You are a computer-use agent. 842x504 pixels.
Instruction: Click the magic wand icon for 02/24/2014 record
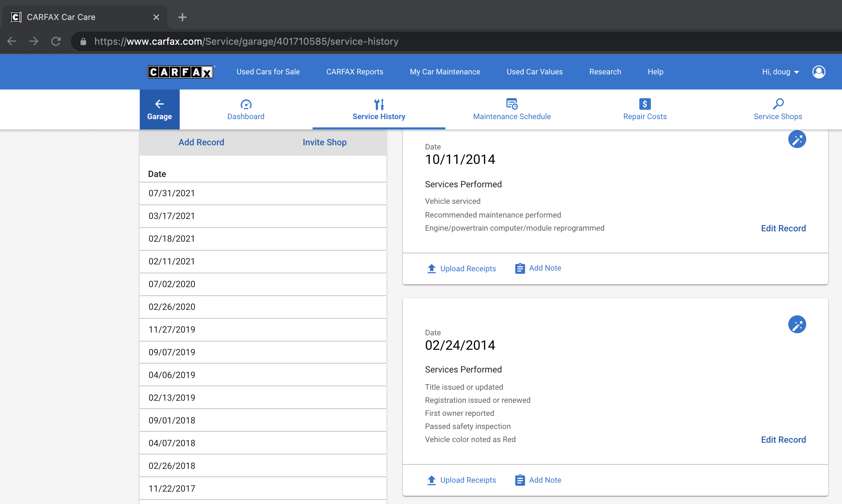tap(797, 324)
